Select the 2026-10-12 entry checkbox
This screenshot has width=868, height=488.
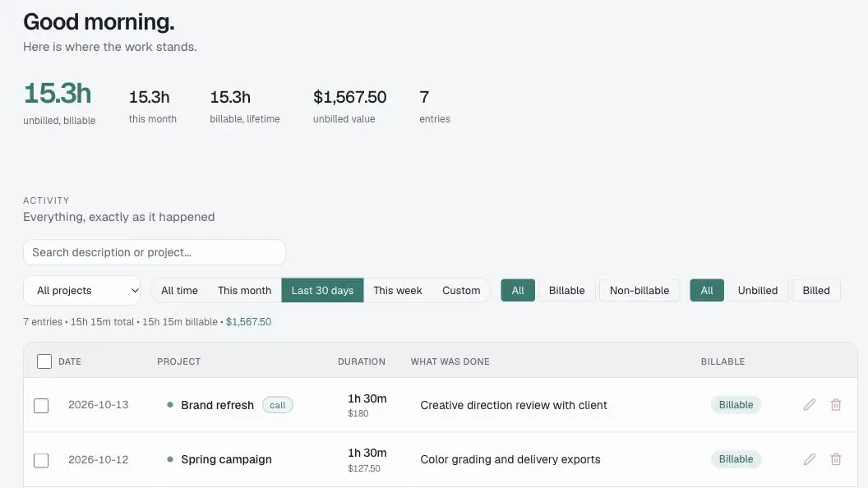pos(41,460)
